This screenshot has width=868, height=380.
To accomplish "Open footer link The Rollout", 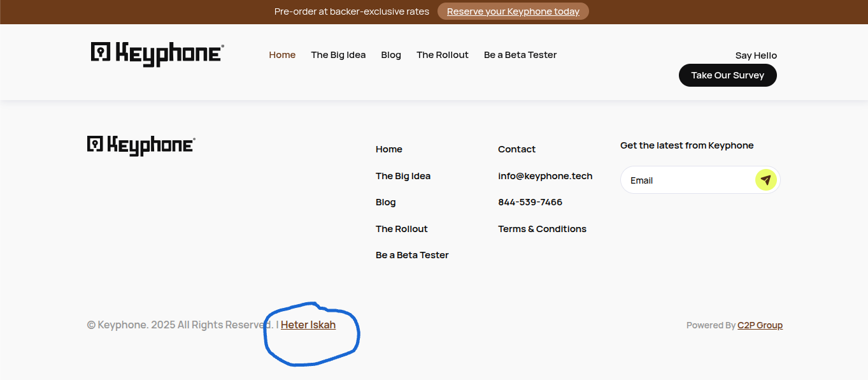I will tap(402, 229).
